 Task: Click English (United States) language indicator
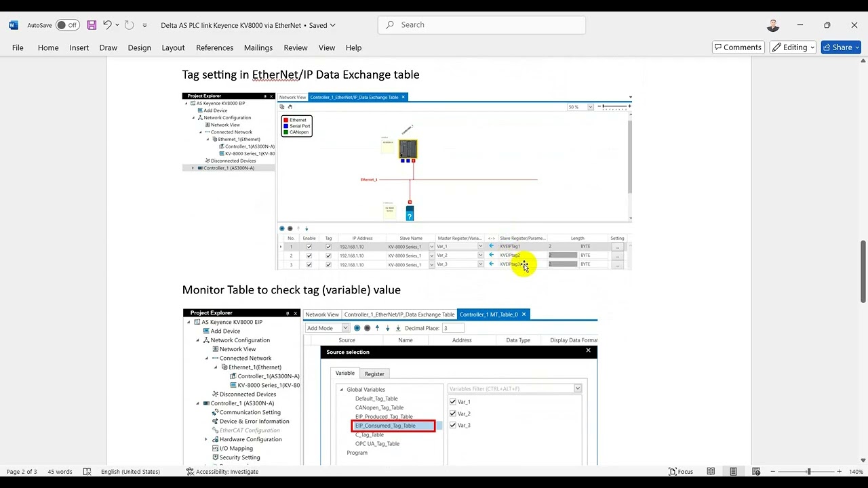tap(130, 472)
